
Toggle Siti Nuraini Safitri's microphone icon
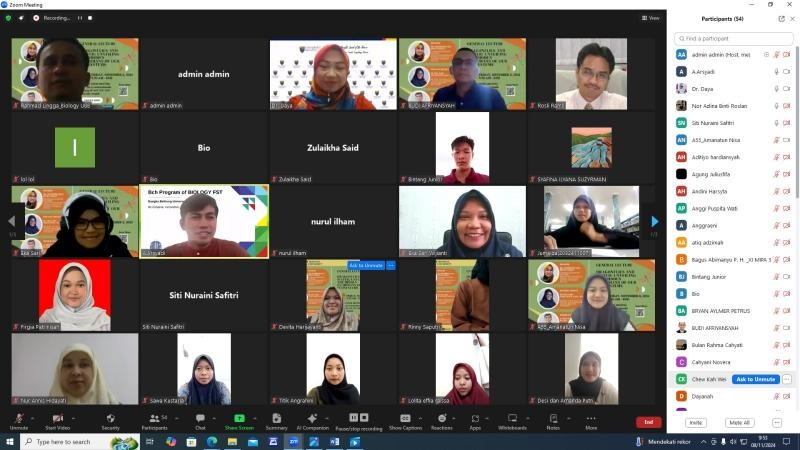pyautogui.click(x=777, y=123)
